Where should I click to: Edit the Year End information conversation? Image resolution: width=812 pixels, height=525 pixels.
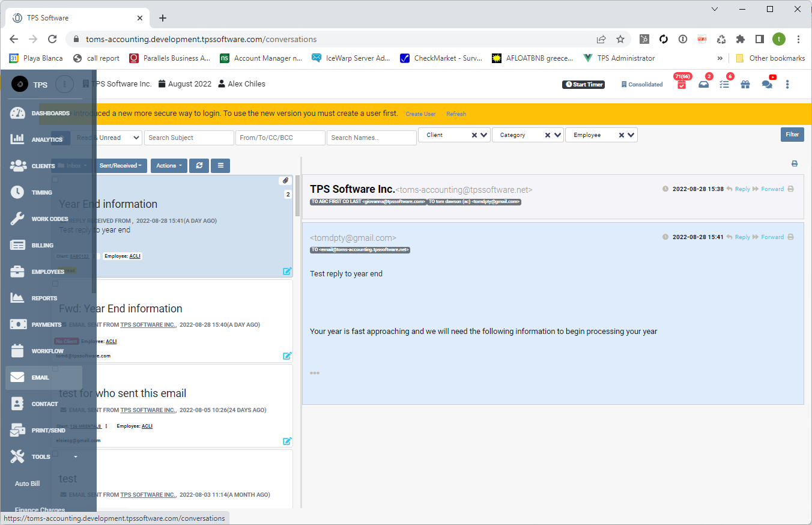[287, 271]
